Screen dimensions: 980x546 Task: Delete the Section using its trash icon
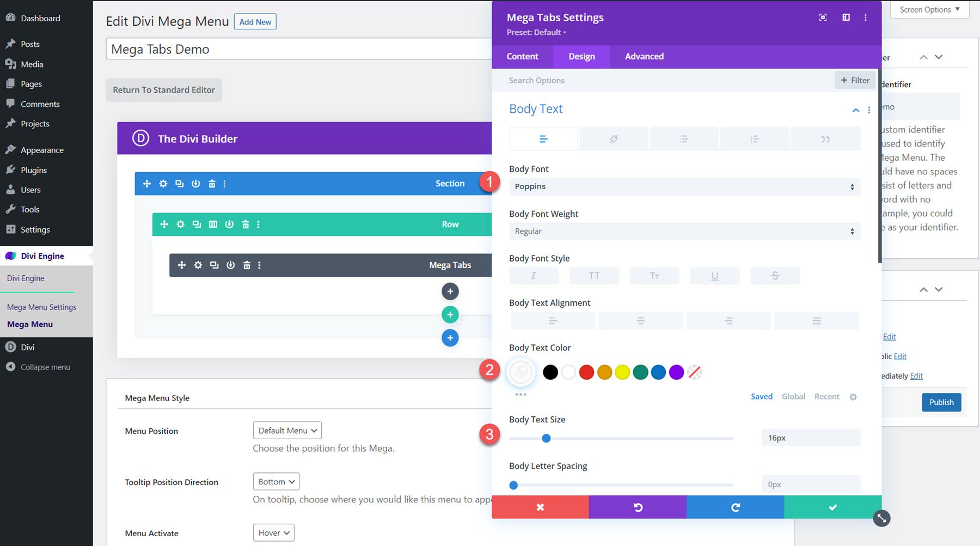coord(212,184)
